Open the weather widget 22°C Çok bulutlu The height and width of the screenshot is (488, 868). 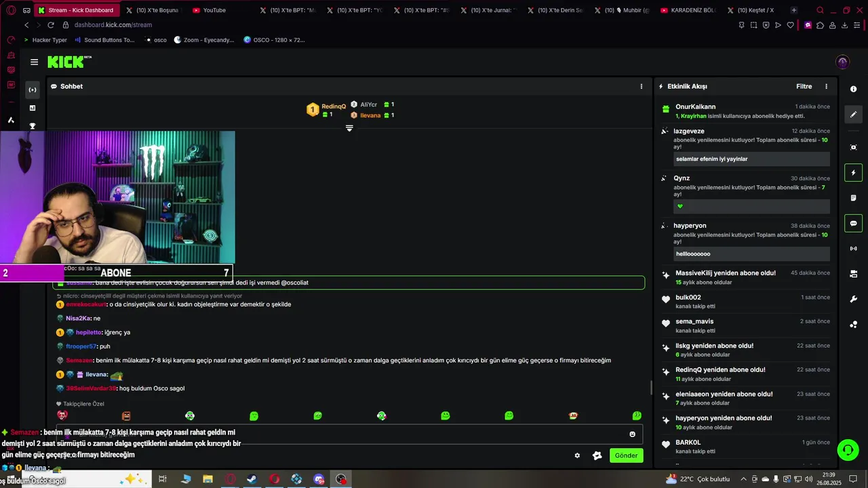point(698,479)
